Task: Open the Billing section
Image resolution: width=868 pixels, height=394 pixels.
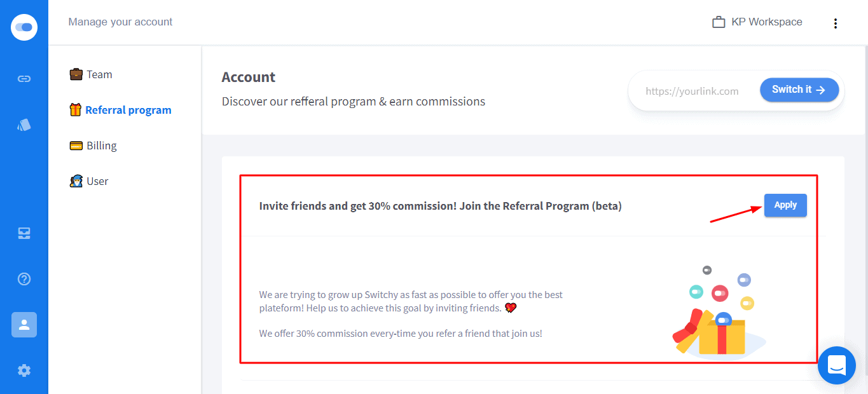Action: tap(101, 146)
